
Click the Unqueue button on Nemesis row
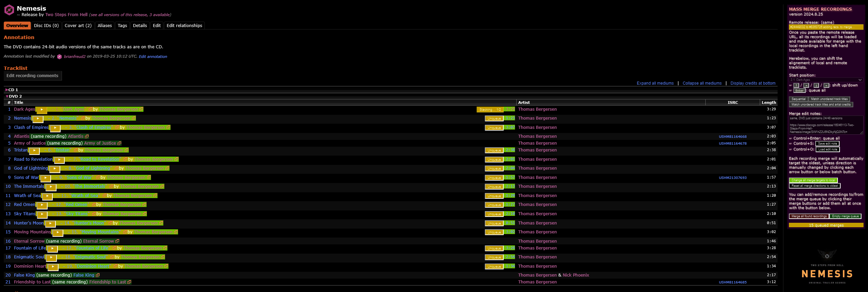[494, 119]
